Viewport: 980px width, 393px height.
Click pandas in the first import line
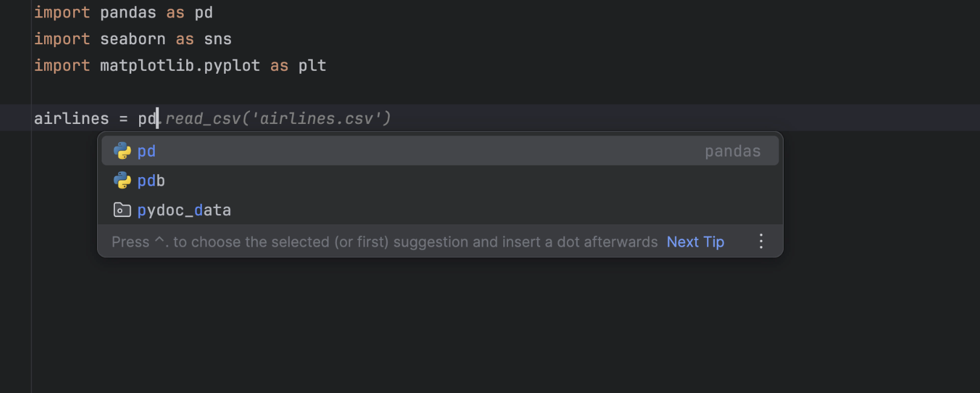(x=128, y=13)
